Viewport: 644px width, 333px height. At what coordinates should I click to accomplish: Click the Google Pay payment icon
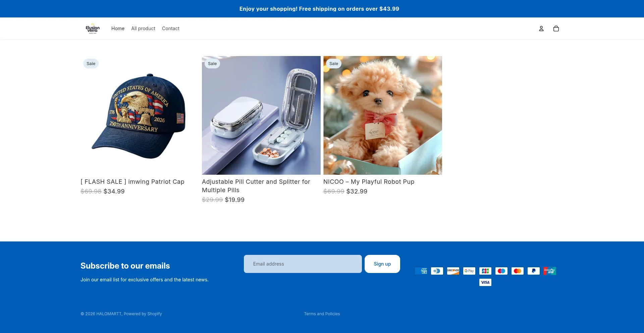coord(469,271)
